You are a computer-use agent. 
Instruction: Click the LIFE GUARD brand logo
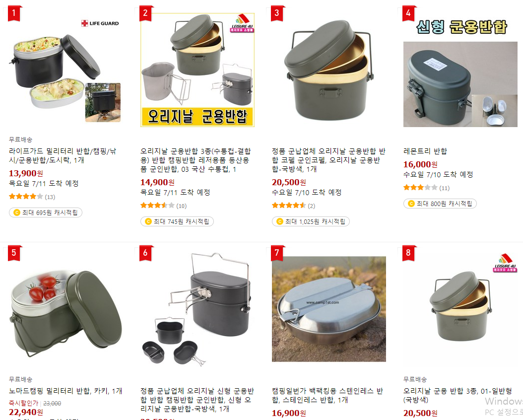click(x=100, y=23)
